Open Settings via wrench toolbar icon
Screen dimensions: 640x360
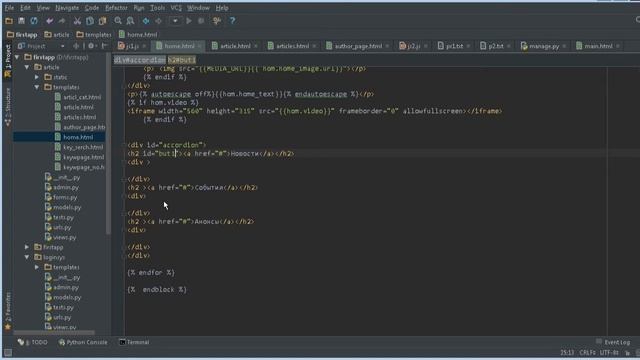click(x=217, y=20)
